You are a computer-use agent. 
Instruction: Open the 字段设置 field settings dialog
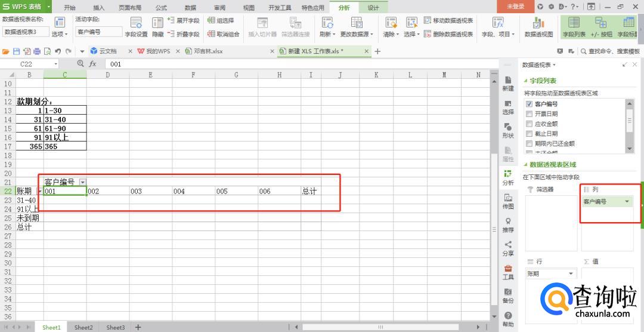(x=136, y=27)
